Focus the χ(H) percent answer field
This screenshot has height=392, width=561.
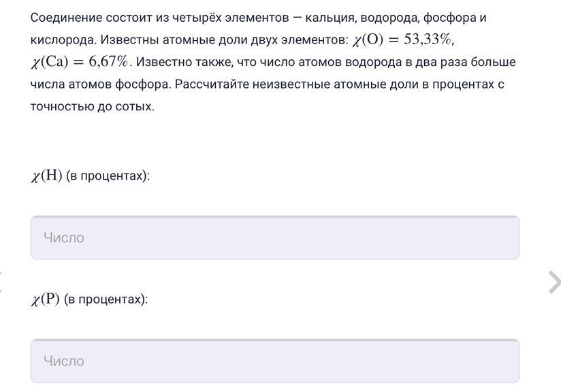point(275,238)
